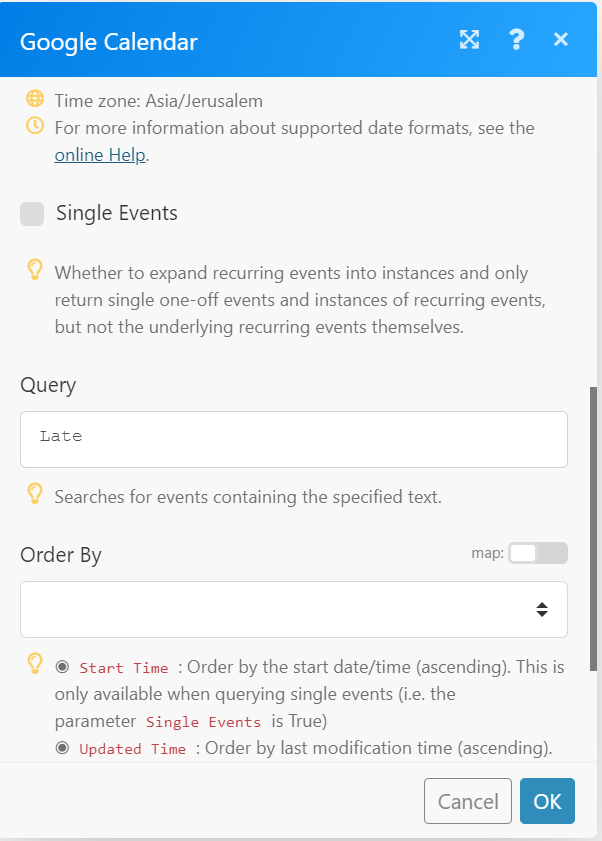Click the red Single Events parameter text
Viewport: 602px width, 841px height.
(x=203, y=722)
